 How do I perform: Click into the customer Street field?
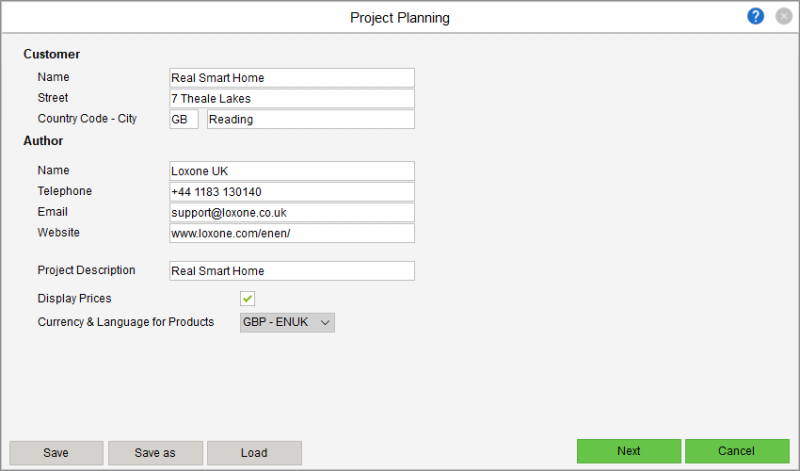(292, 99)
